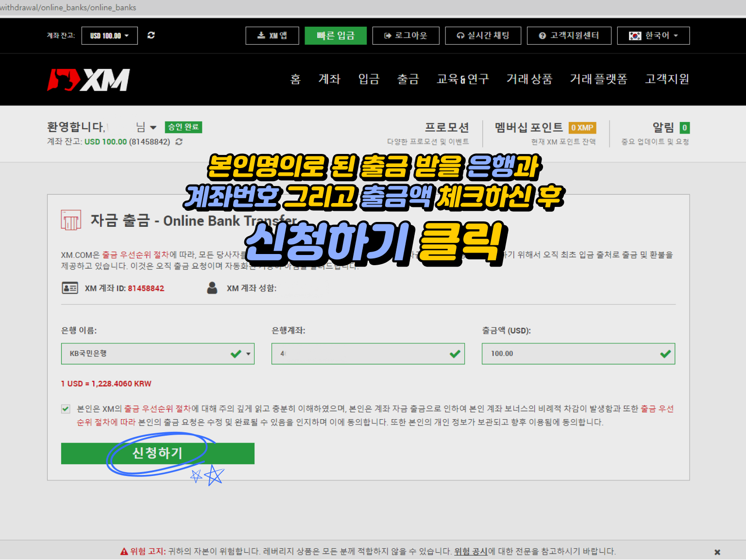Refresh the account balance beside USD 100.00
Viewport: 746px width, 560px height.
coord(151,35)
